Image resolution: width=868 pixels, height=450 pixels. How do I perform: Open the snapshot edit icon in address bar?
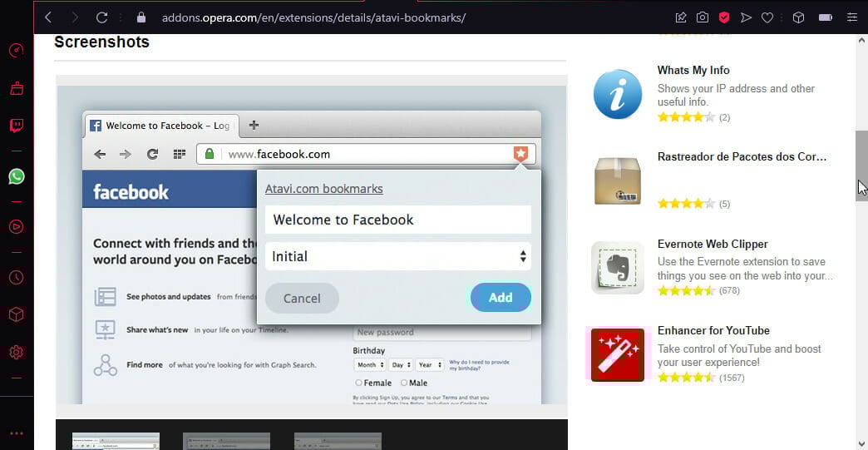pos(681,17)
